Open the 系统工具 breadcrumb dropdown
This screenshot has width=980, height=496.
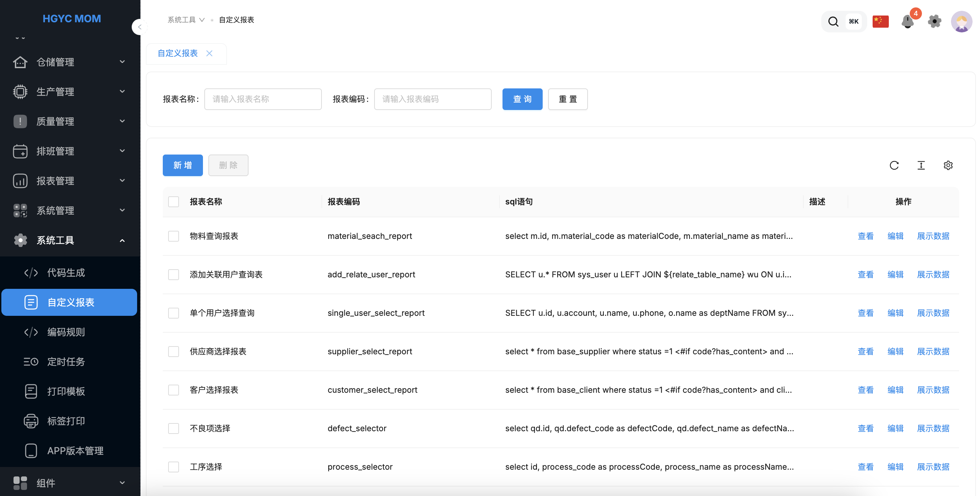pyautogui.click(x=186, y=20)
